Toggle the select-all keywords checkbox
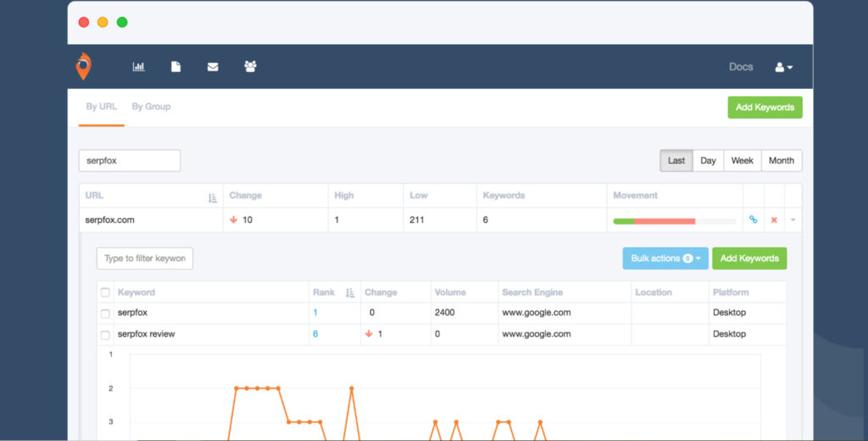The image size is (868, 441). (x=106, y=293)
